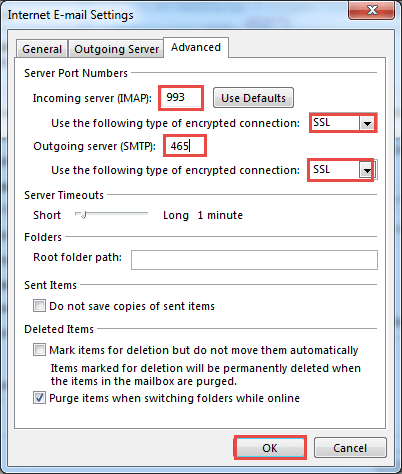Screen dimensions: 402x474
Task: Open the Outgoing Server tab
Action: pos(116,49)
